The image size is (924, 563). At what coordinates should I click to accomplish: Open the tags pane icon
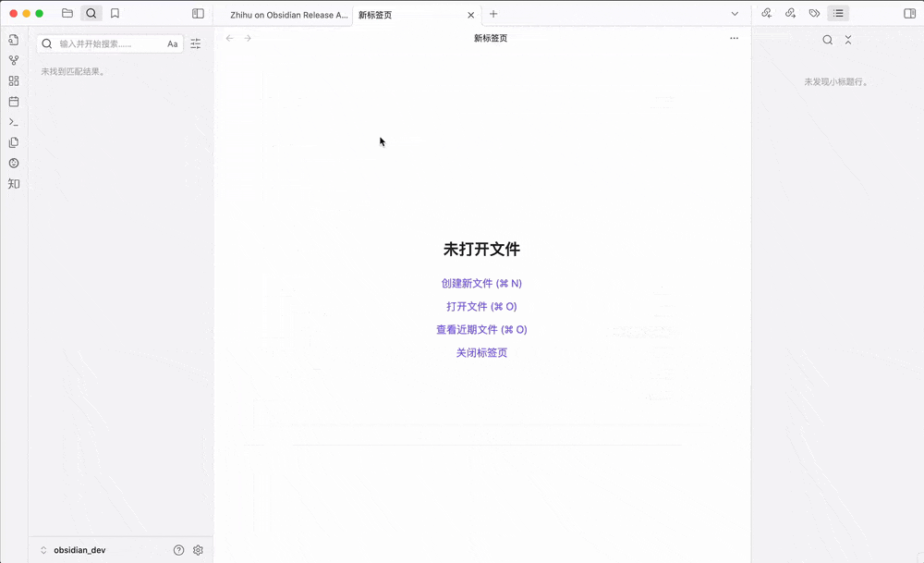click(814, 12)
